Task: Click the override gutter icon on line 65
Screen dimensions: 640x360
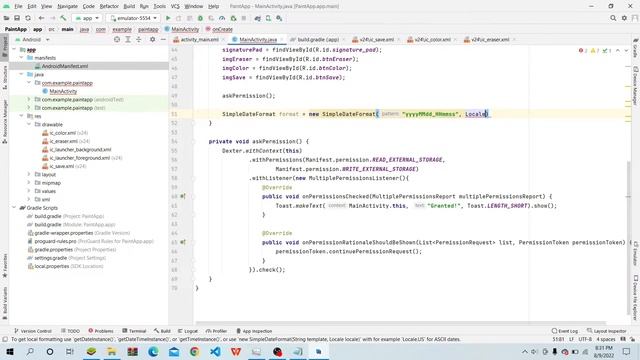Action: coord(183,242)
